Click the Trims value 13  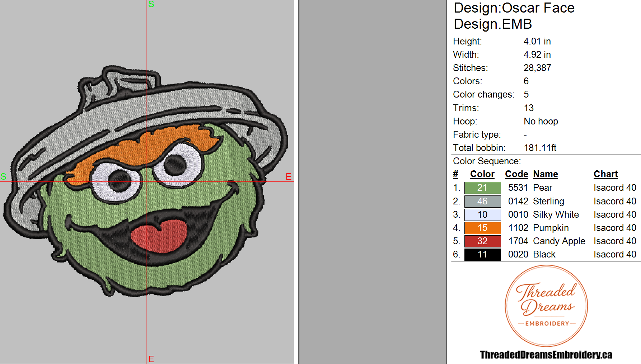(529, 108)
